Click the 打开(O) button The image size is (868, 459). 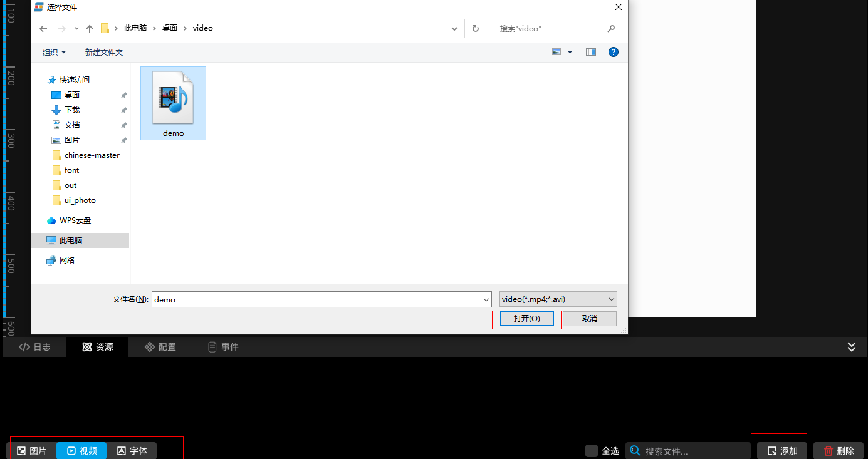pyautogui.click(x=526, y=319)
